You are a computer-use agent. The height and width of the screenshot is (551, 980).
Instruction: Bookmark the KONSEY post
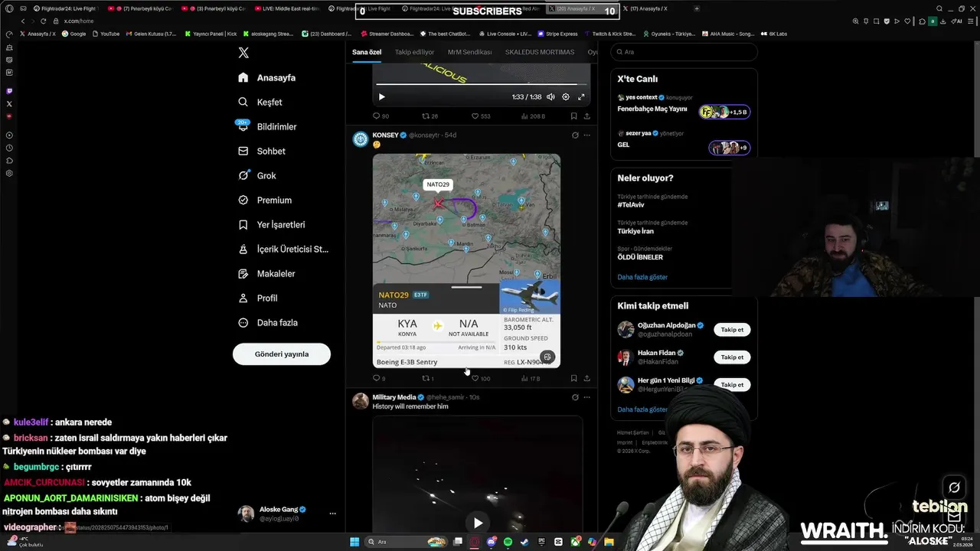pyautogui.click(x=573, y=378)
